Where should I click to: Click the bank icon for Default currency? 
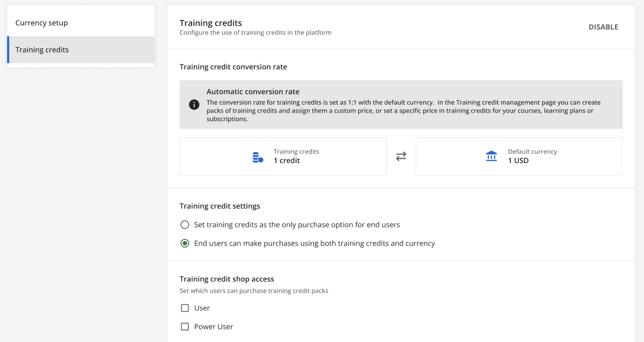click(491, 157)
